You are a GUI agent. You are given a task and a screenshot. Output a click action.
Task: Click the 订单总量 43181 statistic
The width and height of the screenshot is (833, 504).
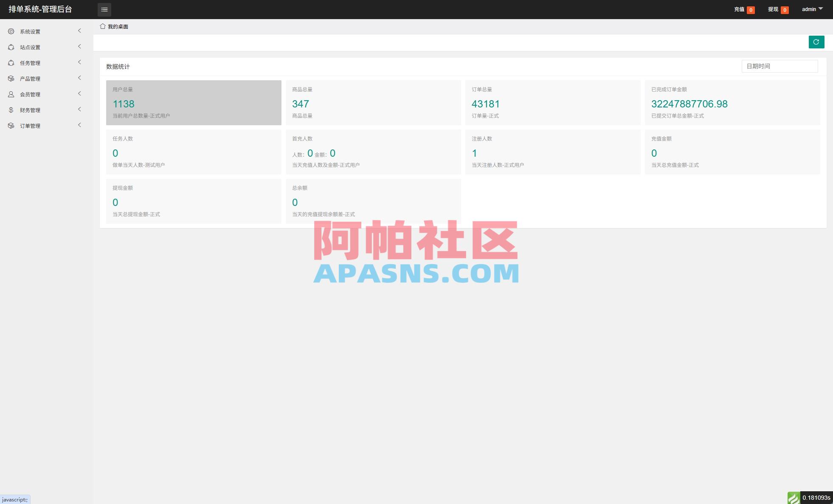coord(485,104)
